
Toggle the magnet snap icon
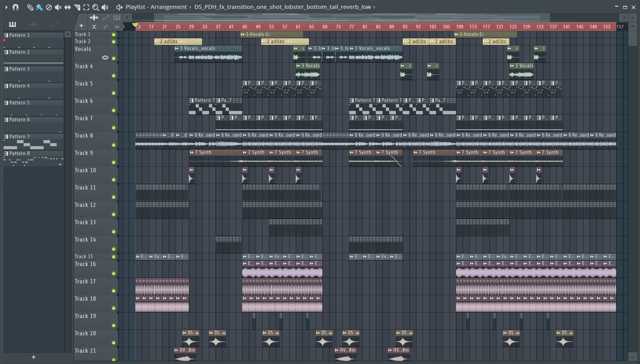click(16, 7)
